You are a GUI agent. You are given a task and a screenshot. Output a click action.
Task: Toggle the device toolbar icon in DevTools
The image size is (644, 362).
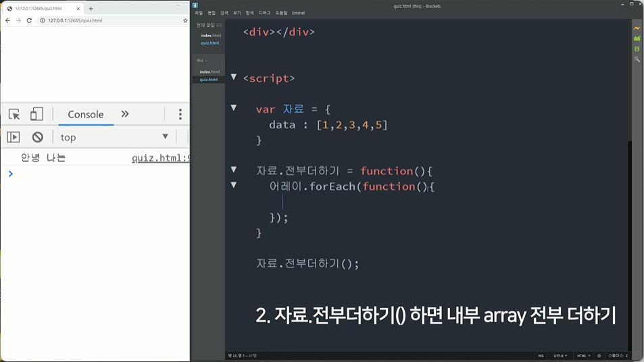click(x=36, y=114)
